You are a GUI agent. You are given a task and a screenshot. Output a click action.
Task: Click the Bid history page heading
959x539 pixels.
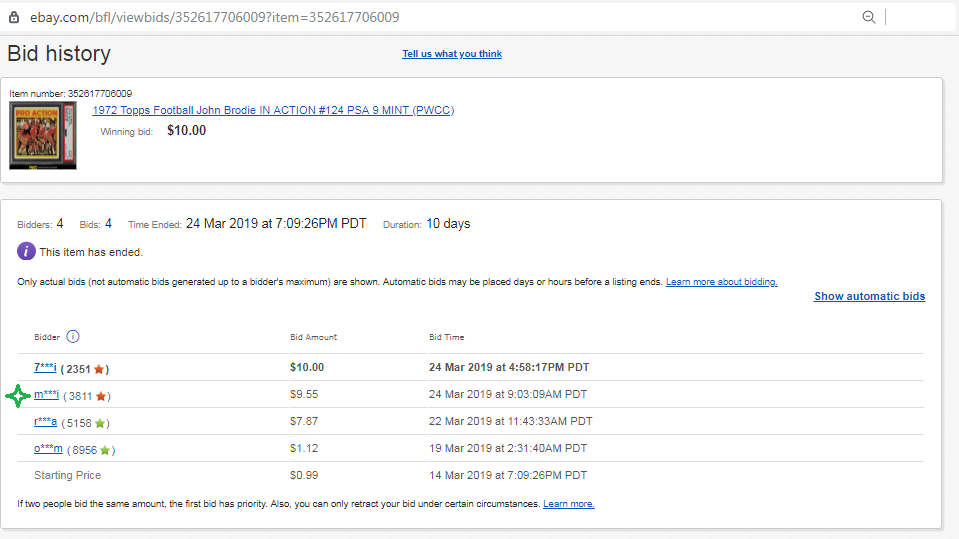point(59,54)
